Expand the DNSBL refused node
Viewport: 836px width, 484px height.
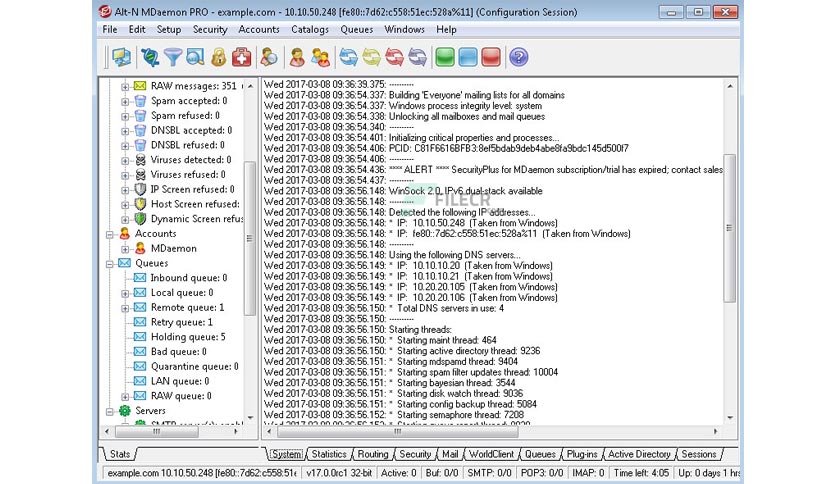(x=125, y=146)
